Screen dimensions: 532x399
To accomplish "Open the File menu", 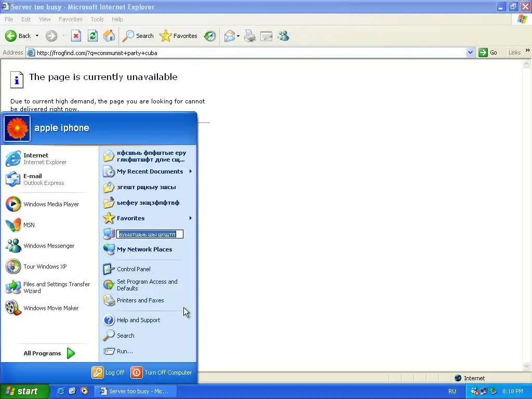I will coord(9,19).
